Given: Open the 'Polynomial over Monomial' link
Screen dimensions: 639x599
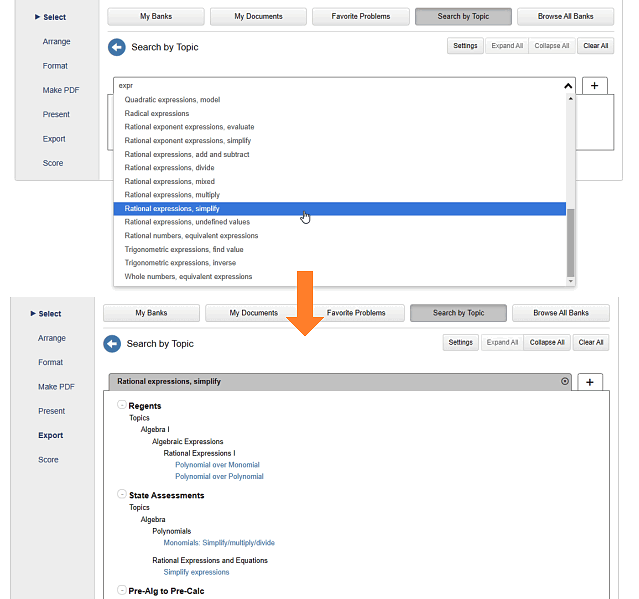Looking at the screenshot, I should tap(217, 465).
